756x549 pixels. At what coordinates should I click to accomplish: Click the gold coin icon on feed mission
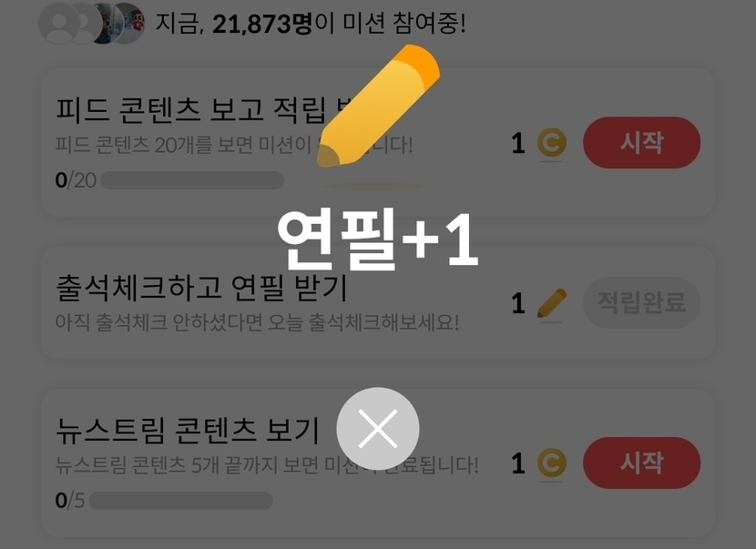point(552,143)
